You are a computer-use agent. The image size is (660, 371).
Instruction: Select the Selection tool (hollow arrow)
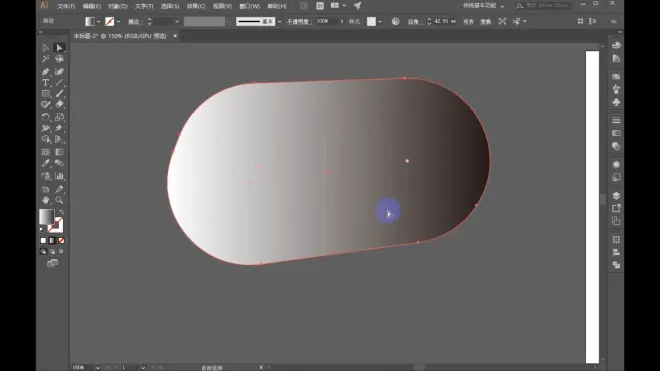(x=45, y=48)
